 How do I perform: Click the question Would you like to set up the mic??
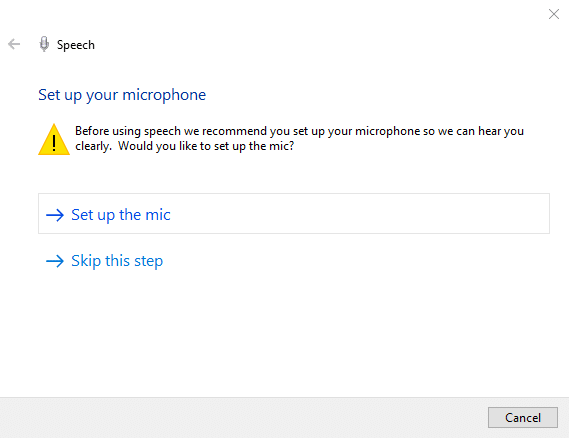click(206, 146)
